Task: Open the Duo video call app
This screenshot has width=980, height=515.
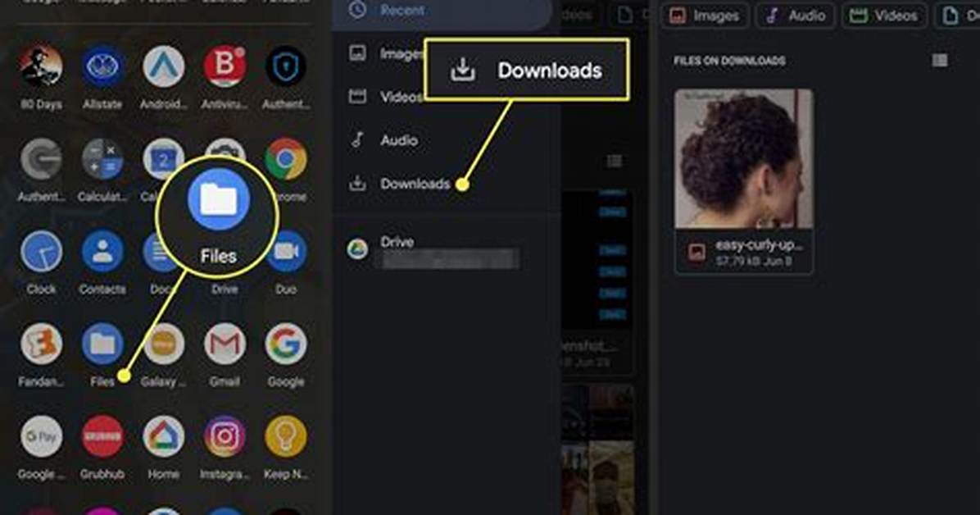Action: [287, 252]
